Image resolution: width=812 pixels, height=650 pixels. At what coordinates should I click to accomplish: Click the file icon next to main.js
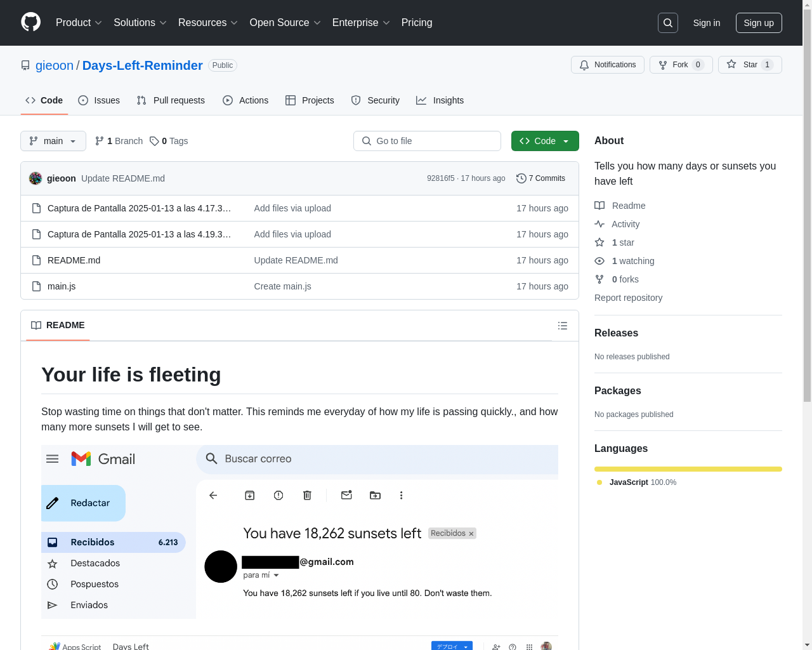37,286
